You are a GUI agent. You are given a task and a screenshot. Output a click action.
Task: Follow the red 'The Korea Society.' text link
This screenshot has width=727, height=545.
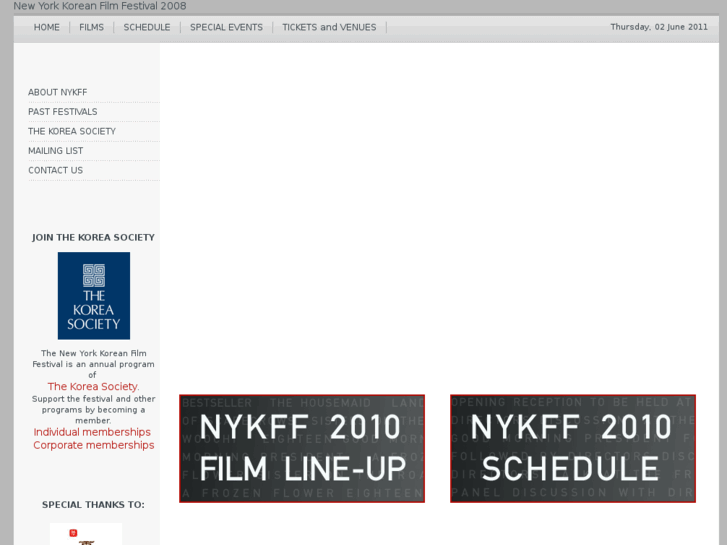tap(93, 386)
